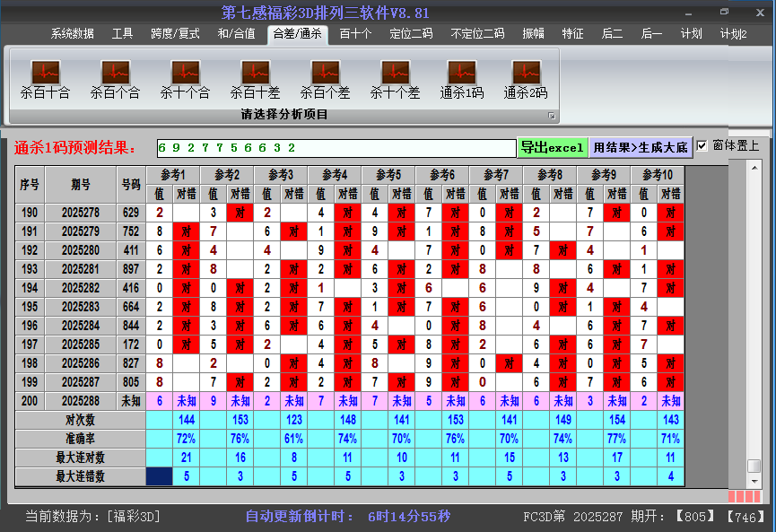The height and width of the screenshot is (532, 776).
Task: Open the 杀百个差 analysis icon
Action: click(325, 74)
